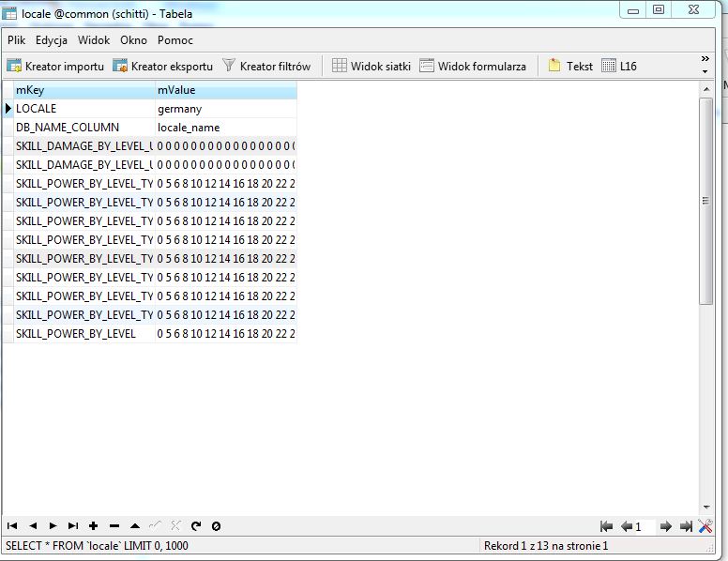Screen dimensions: 728x561
Task: Click the refresh icon in navigation bar
Action: 196,525
